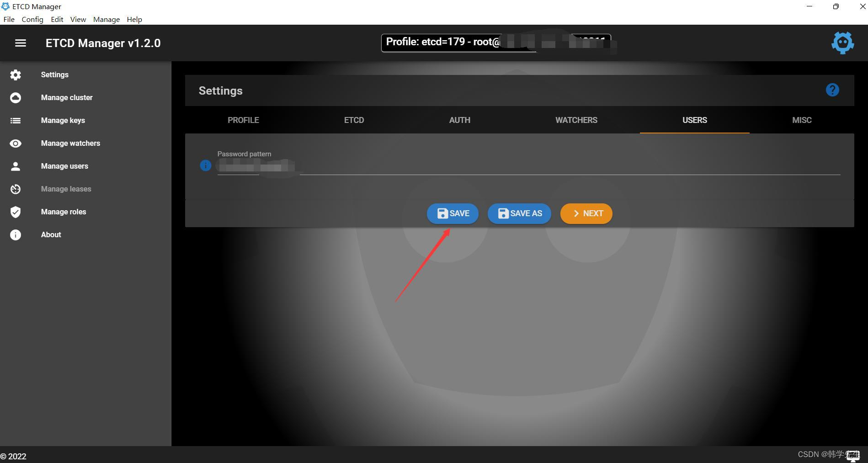868x463 pixels.
Task: Open the Manage menu
Action: coord(107,19)
